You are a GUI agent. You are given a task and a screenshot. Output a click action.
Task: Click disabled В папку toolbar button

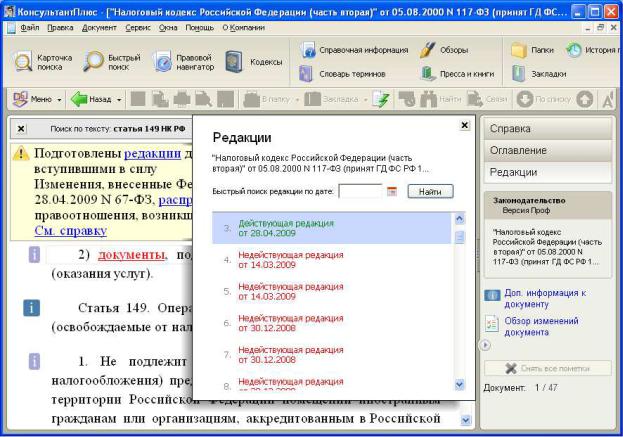pos(266,99)
